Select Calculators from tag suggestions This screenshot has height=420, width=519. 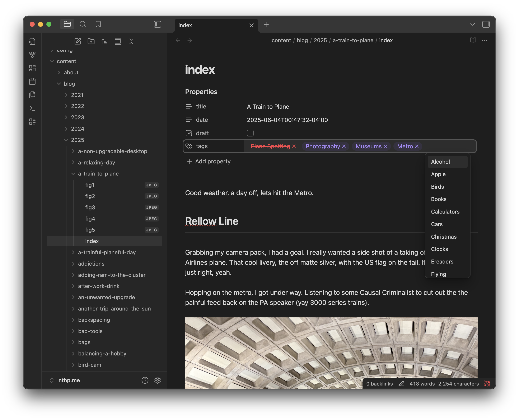pos(445,212)
